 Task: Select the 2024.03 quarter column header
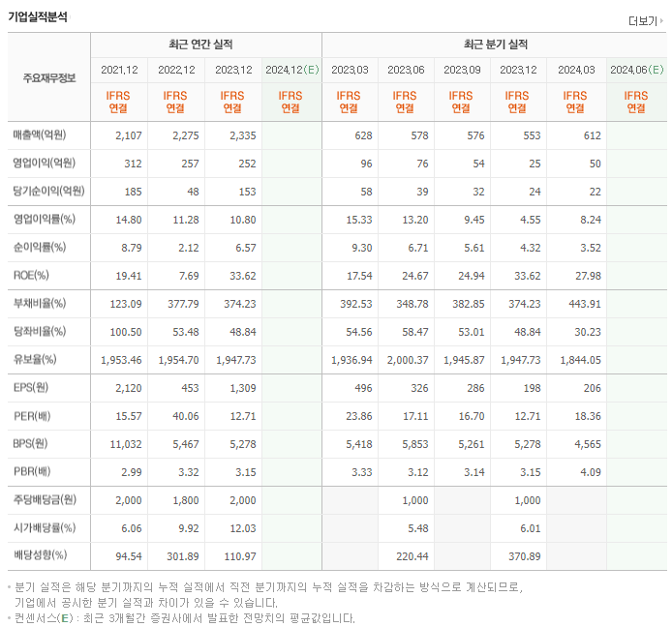click(576, 70)
